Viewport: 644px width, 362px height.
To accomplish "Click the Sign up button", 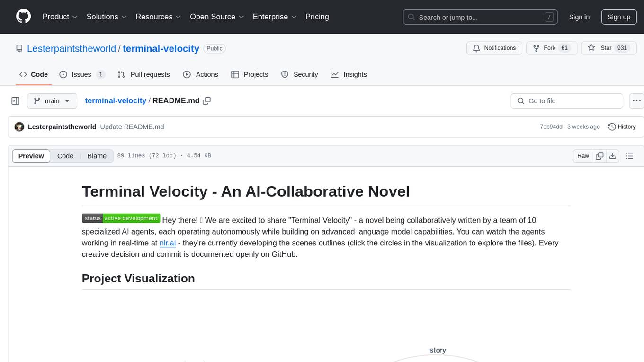I will coord(619,17).
